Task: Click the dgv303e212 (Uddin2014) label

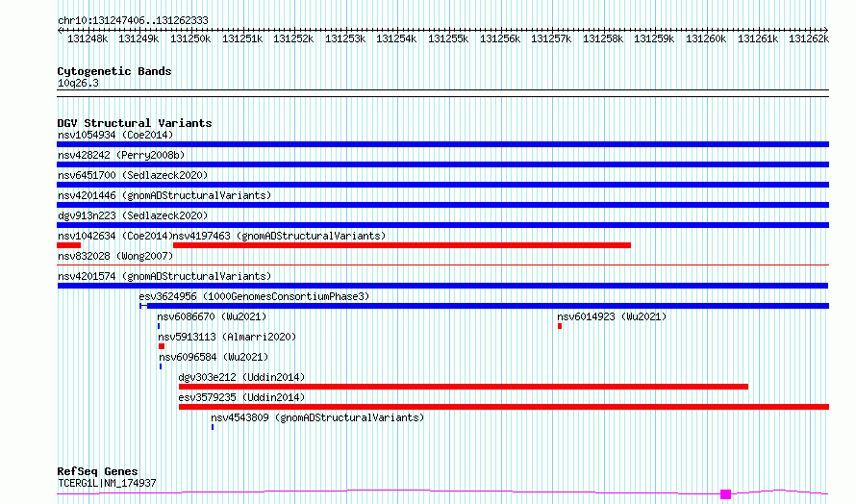Action: pos(241,377)
